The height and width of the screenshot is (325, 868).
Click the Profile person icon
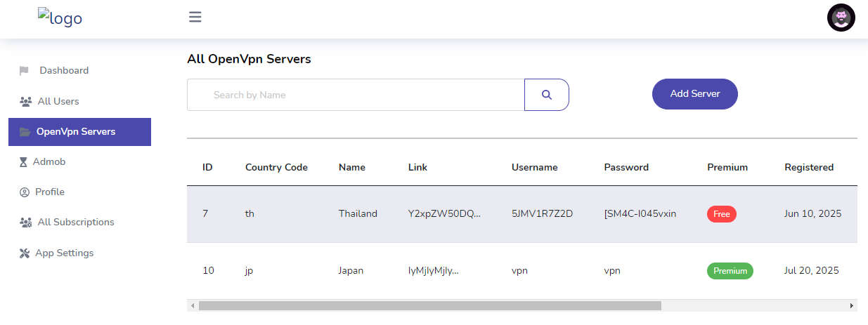[x=25, y=192]
